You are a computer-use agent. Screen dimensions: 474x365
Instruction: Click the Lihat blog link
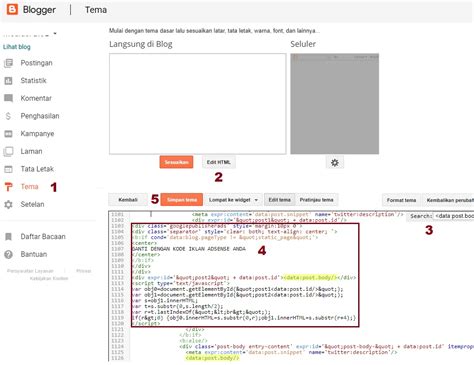pos(17,47)
